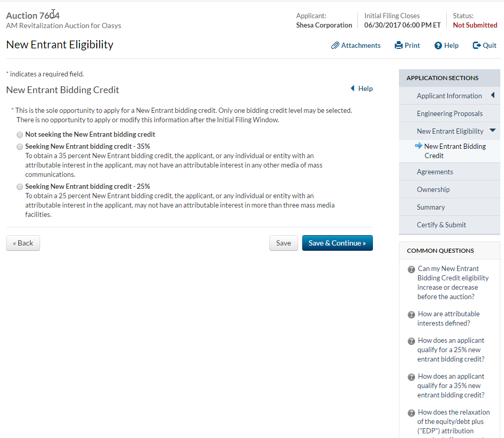The image size is (504, 438).
Task: Select 'Not seeking the New Entrant bidding credit'
Action: pos(20,135)
